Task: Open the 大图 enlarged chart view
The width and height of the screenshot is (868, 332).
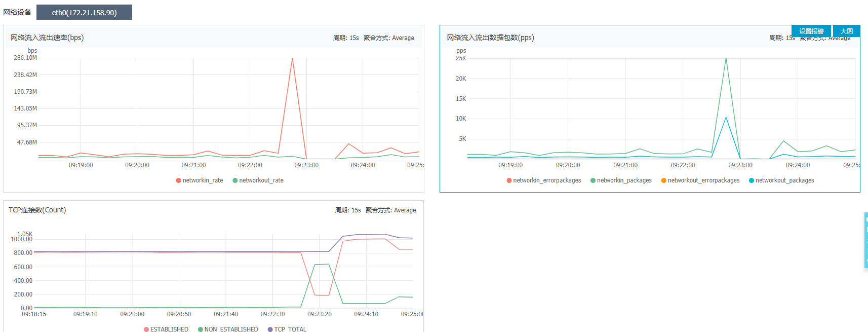Action: (x=846, y=31)
